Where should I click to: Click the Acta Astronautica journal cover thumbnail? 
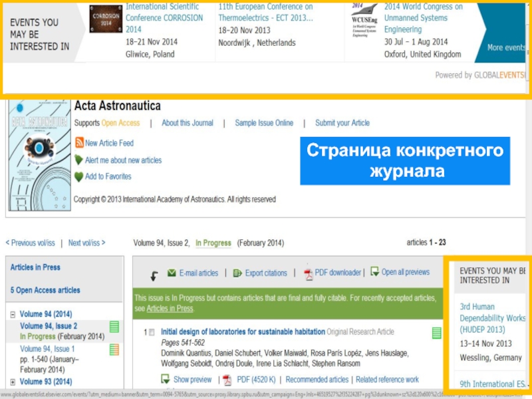coord(39,156)
